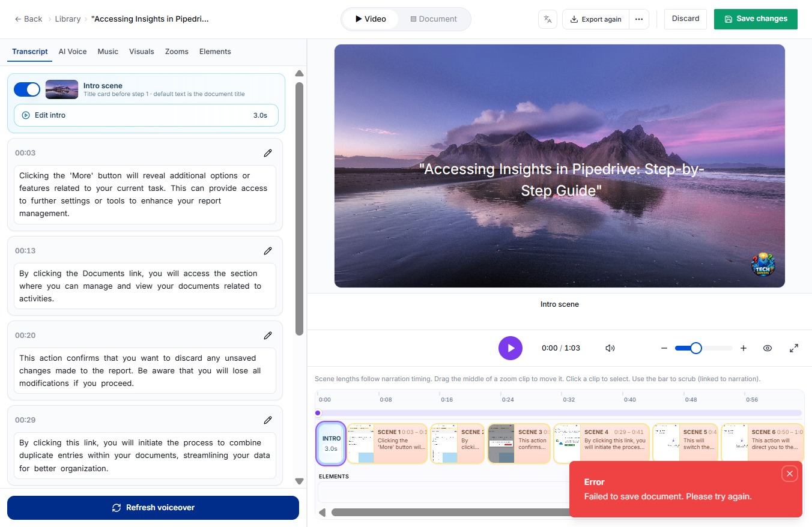Click the timeline scrub bar
This screenshot has height=527, width=812.
point(559,413)
